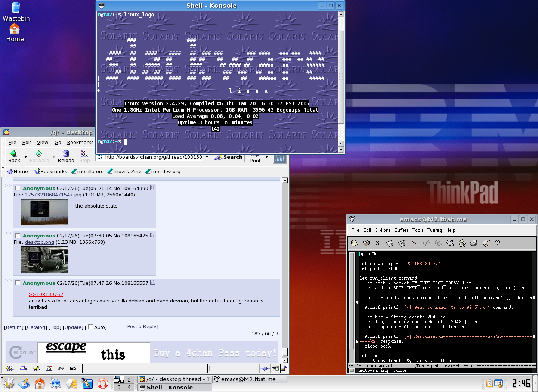Click the printer icon in Emacs toolbar

474,243
